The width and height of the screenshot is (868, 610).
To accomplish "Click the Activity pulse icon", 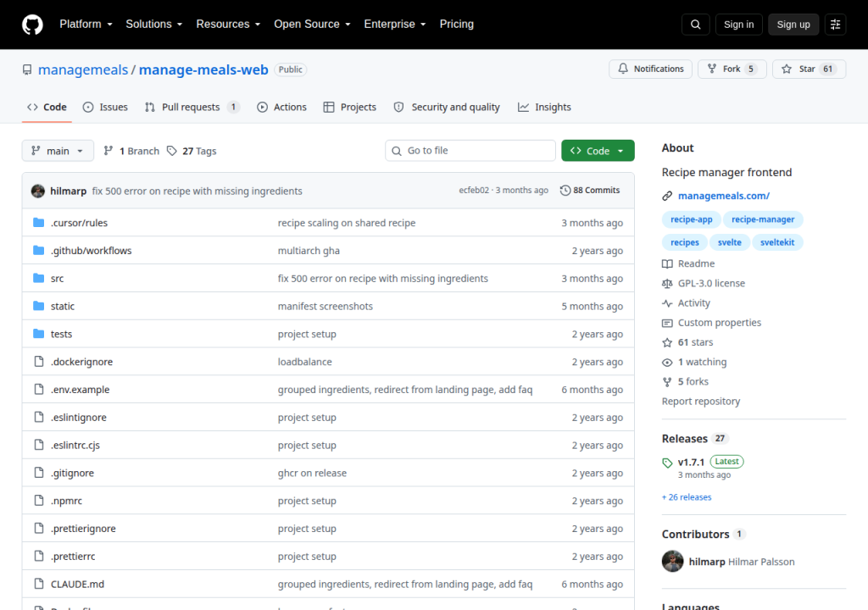I will (667, 303).
